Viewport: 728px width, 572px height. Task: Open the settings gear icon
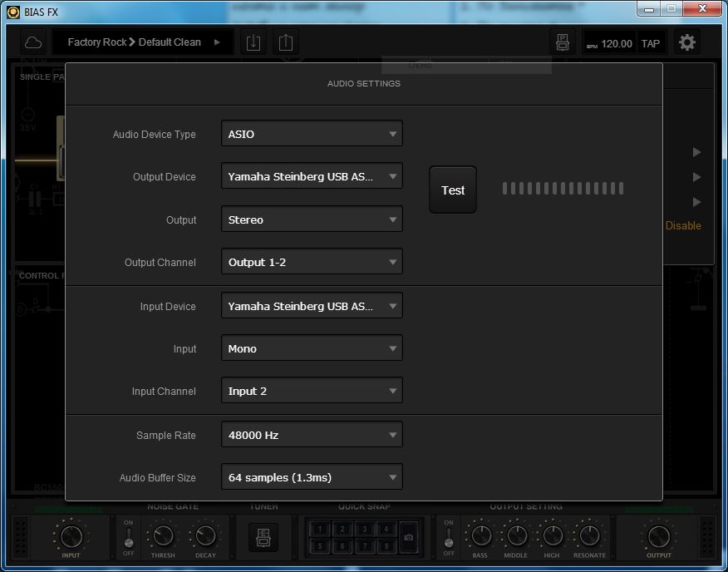coord(686,42)
